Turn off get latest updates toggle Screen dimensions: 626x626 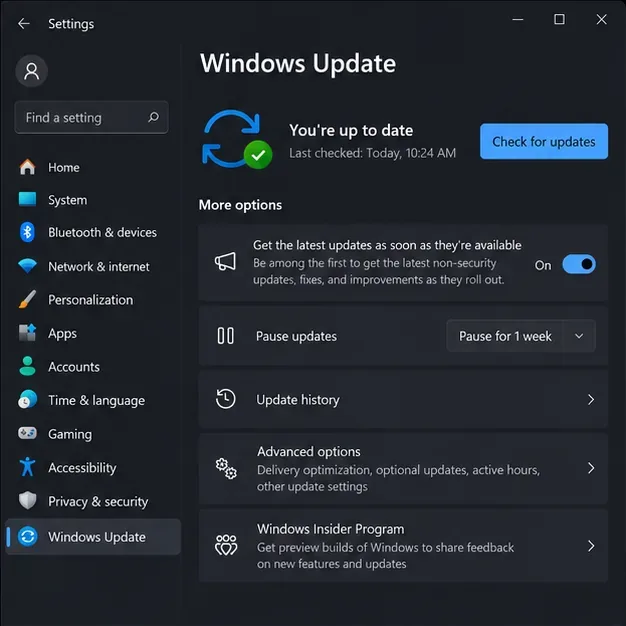click(579, 264)
